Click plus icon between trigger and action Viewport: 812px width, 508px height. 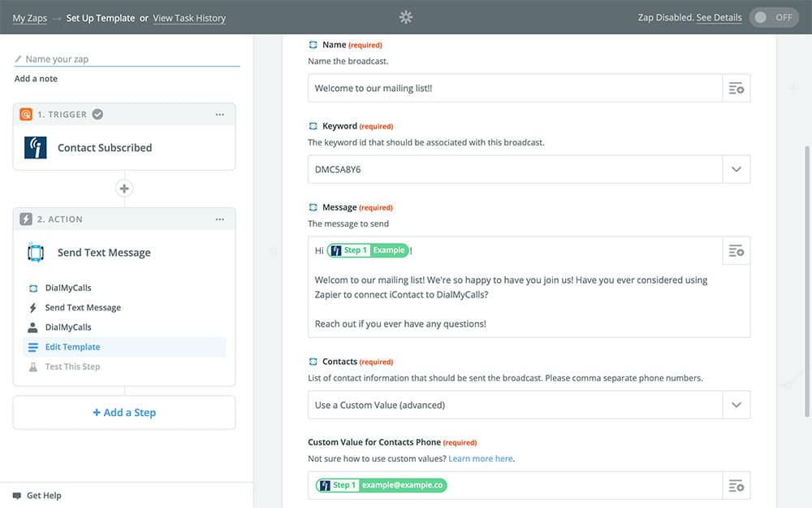(x=124, y=189)
